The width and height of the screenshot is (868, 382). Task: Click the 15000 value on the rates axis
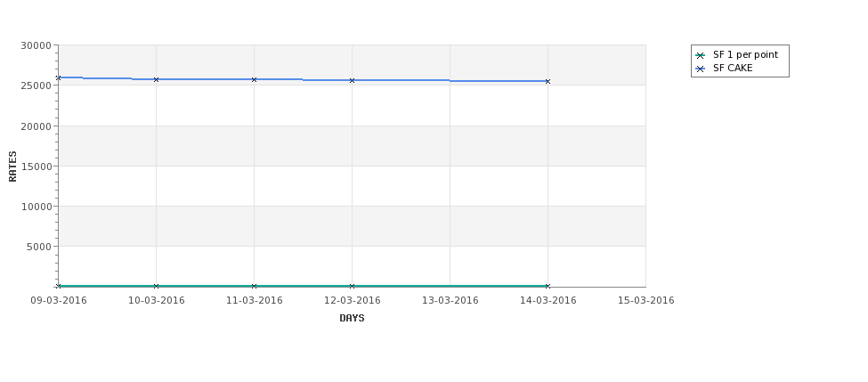36,167
